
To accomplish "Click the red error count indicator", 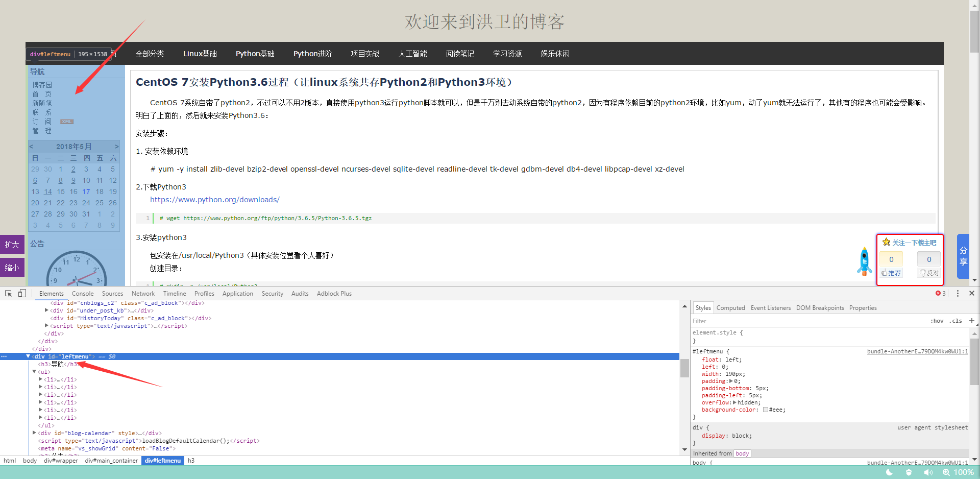I will point(940,293).
